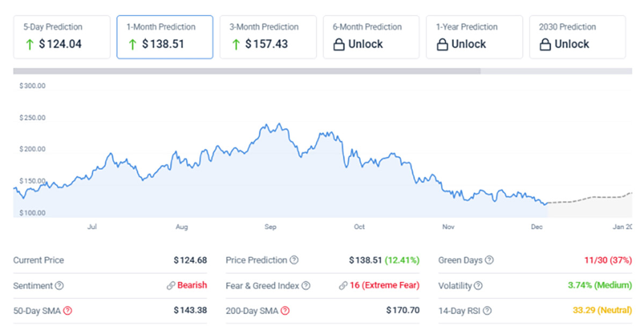Open the help icon next to Price Prediction
The width and height of the screenshot is (644, 334).
(x=294, y=260)
